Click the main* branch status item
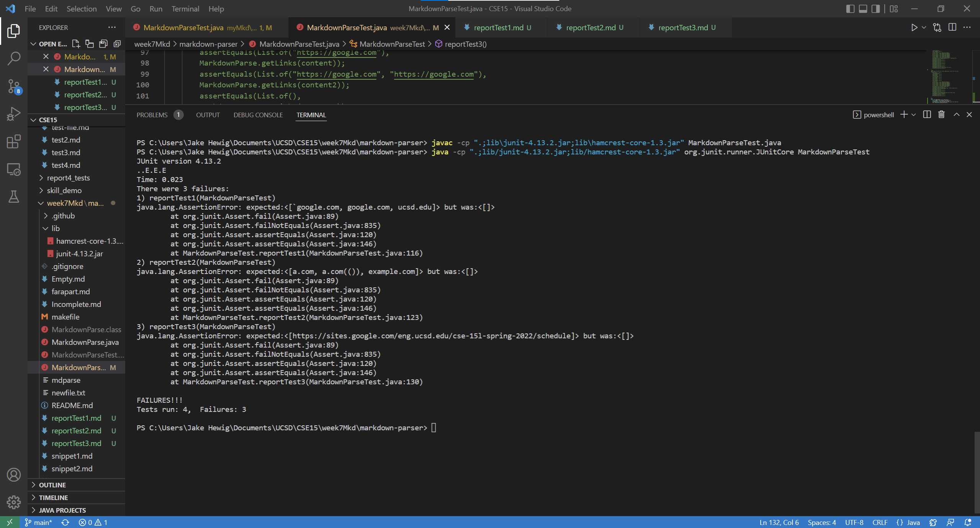Viewport: 980px width, 528px height. (38, 522)
